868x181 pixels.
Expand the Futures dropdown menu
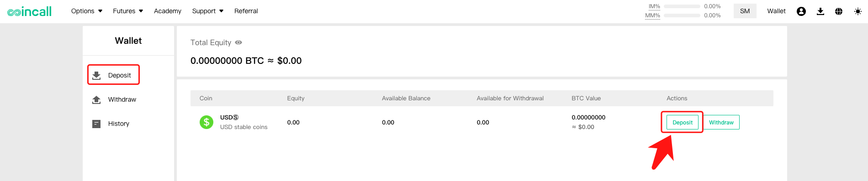(x=128, y=11)
